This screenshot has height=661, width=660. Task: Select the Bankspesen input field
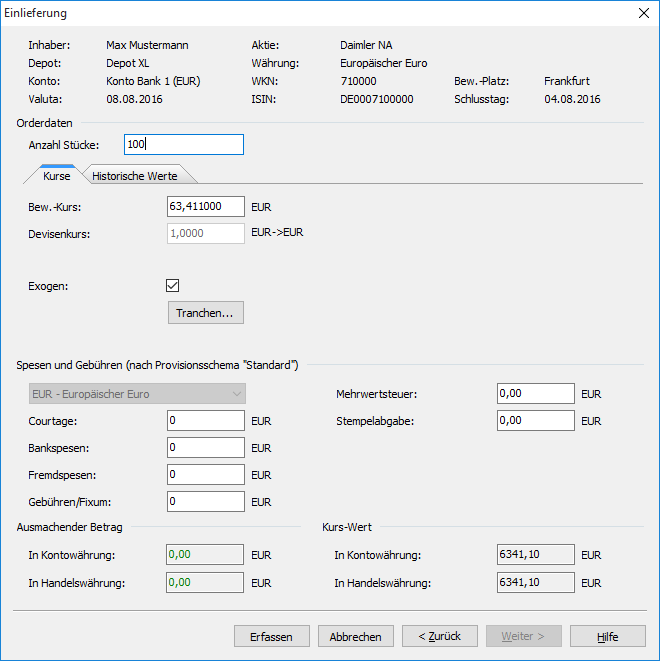point(206,448)
